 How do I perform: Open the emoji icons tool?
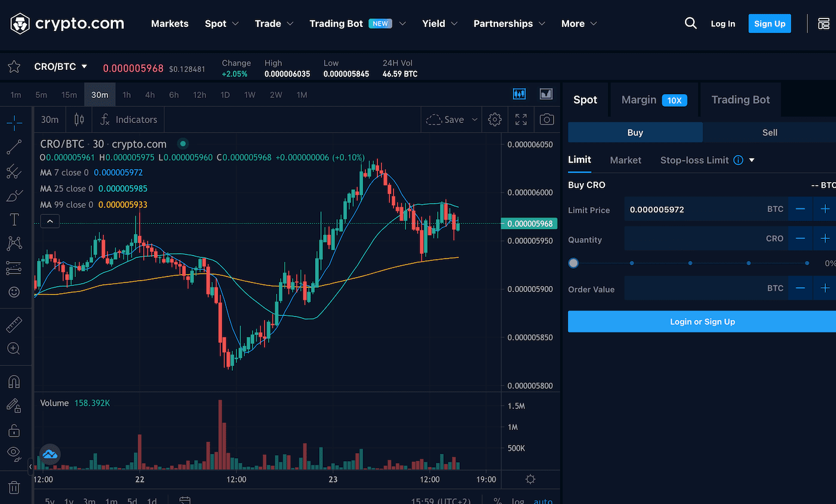[x=14, y=292]
